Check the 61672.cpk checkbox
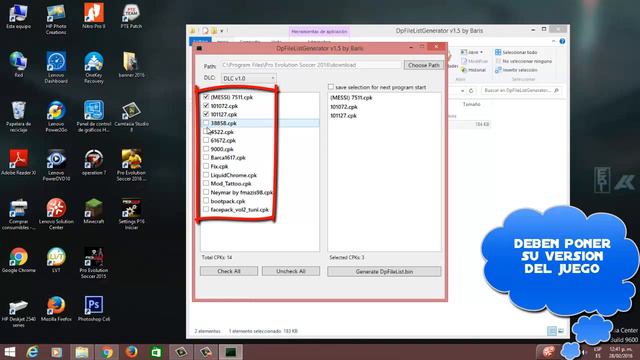640x360 pixels. pos(206,140)
